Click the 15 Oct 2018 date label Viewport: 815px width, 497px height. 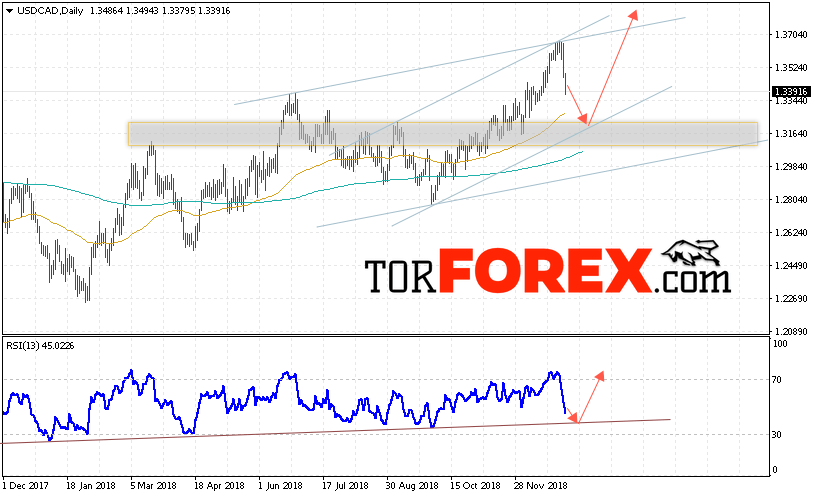click(x=475, y=486)
